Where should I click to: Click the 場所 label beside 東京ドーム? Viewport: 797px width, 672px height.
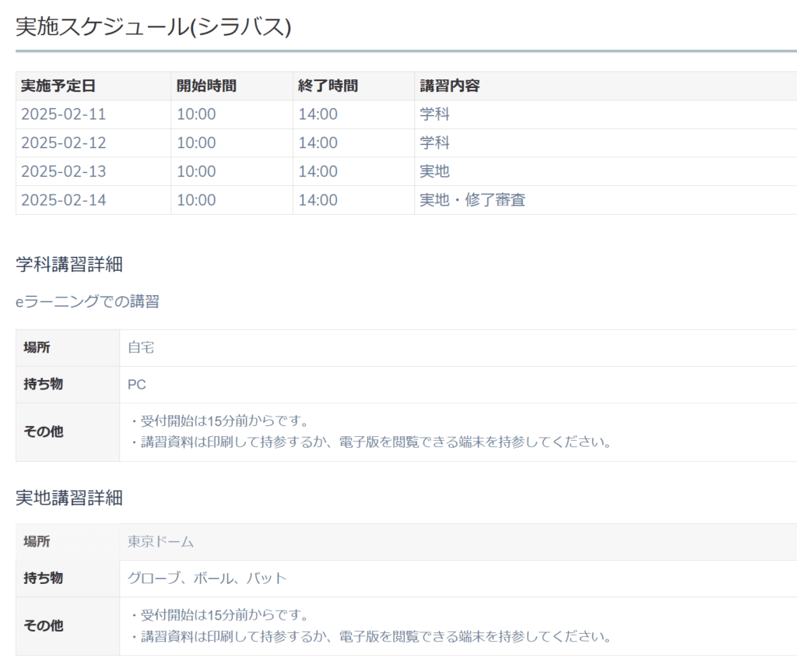[37, 542]
